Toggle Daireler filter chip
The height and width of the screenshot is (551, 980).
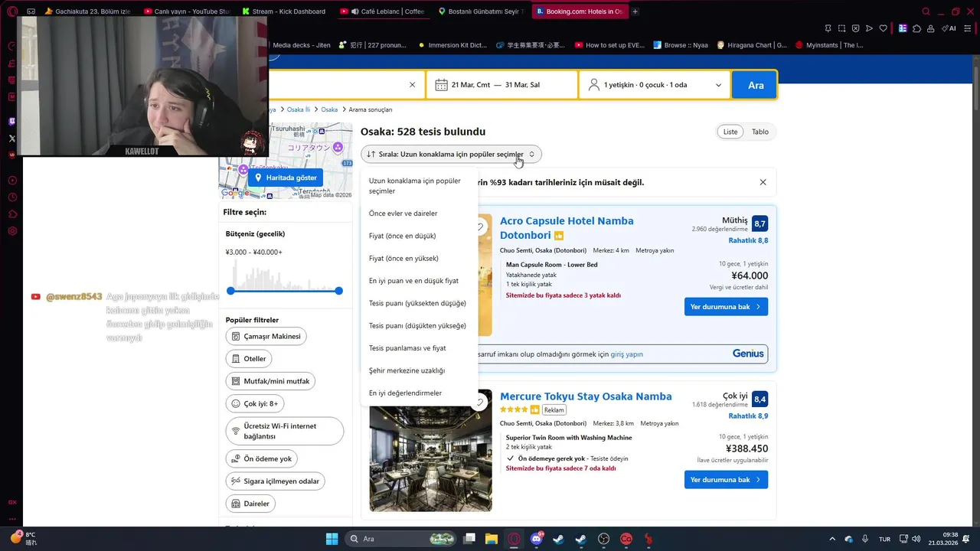pos(250,504)
